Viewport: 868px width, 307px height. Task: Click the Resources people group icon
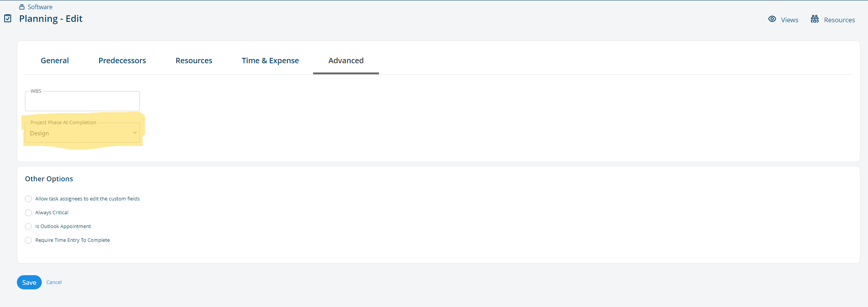[x=815, y=19]
